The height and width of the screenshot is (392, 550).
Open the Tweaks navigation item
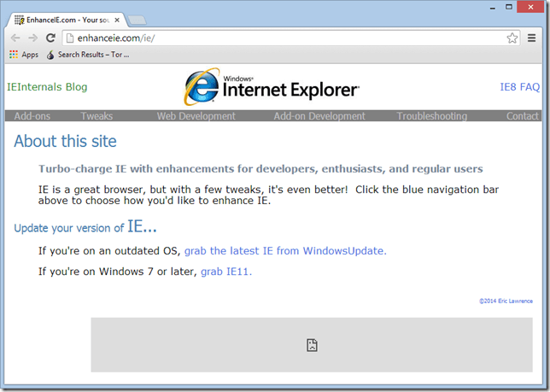pos(97,116)
